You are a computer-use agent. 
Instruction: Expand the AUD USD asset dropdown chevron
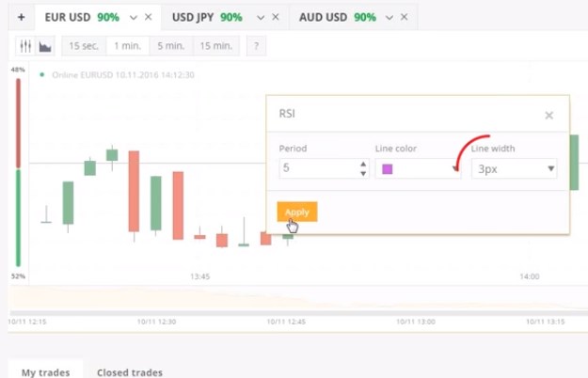[389, 18]
